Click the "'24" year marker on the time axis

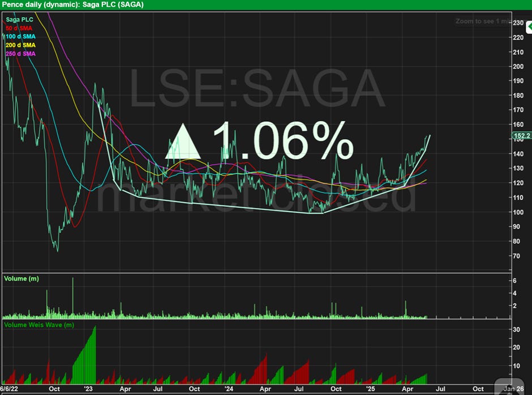(x=229, y=389)
